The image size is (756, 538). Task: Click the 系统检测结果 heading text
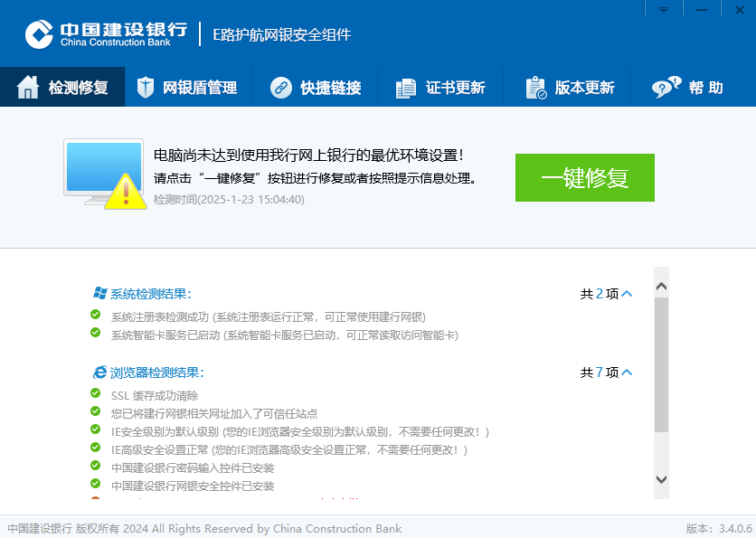[x=151, y=294]
